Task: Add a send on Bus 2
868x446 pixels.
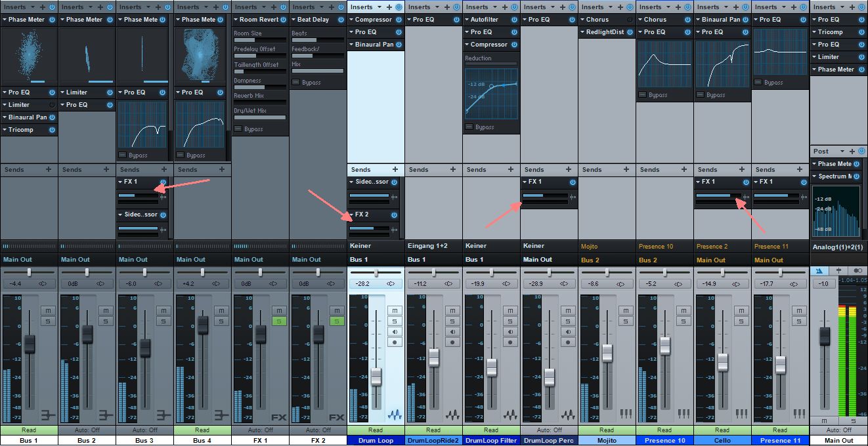Action: pyautogui.click(x=106, y=169)
